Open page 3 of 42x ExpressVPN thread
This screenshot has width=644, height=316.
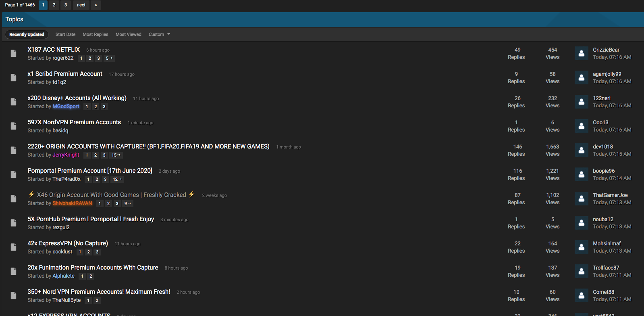[97, 252]
